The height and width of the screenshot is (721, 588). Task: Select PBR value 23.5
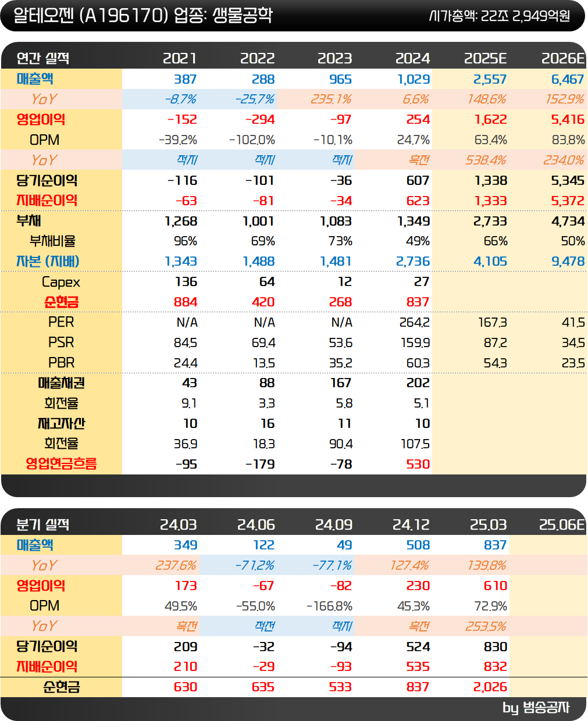tap(573, 363)
